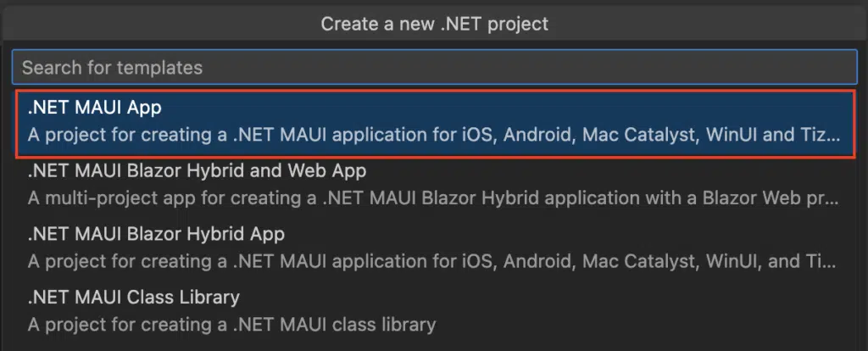Select the last visible template entry
The height and width of the screenshot is (351, 868).
(x=434, y=311)
